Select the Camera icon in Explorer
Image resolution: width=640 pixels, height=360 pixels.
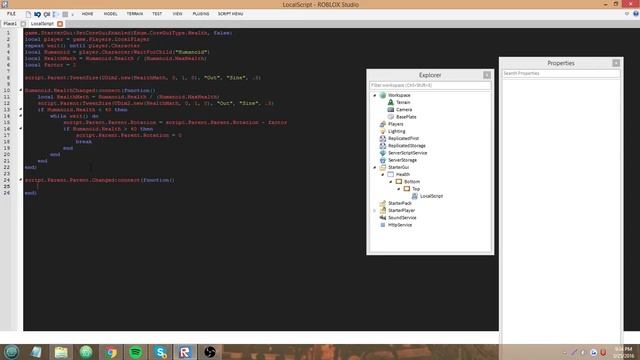pos(391,109)
